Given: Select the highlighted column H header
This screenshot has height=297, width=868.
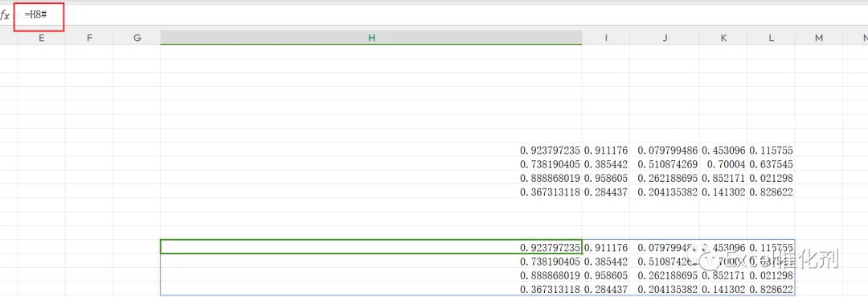Looking at the screenshot, I should (x=371, y=38).
